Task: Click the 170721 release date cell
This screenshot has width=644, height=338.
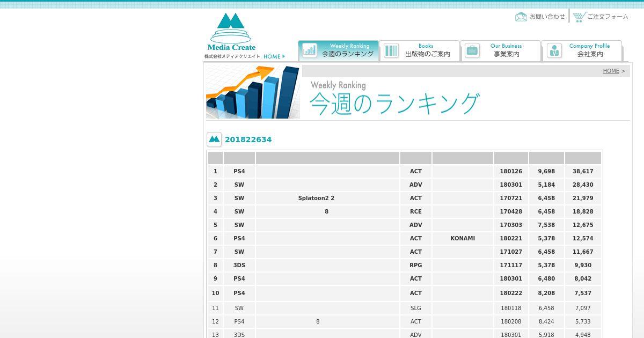Action: click(x=511, y=198)
